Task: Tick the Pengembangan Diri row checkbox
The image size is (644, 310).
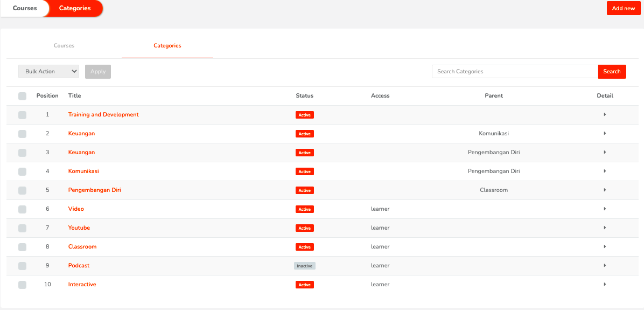Action: (22, 191)
